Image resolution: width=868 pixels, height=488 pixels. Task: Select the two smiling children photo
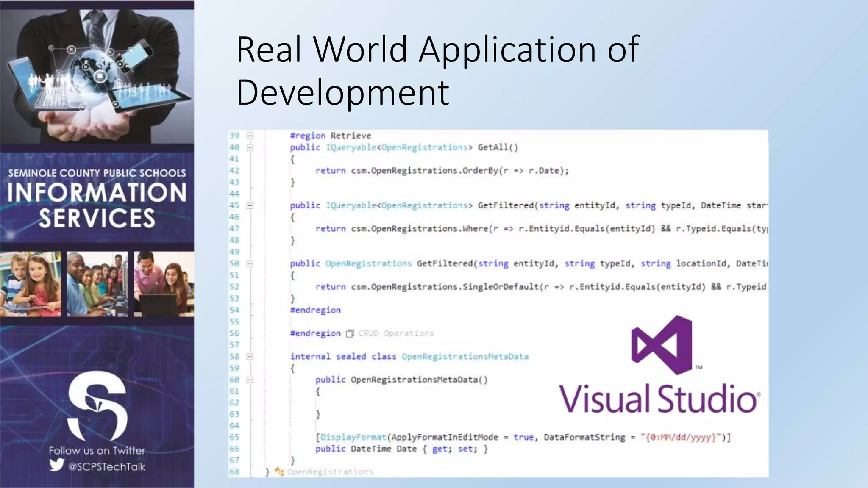click(x=31, y=284)
